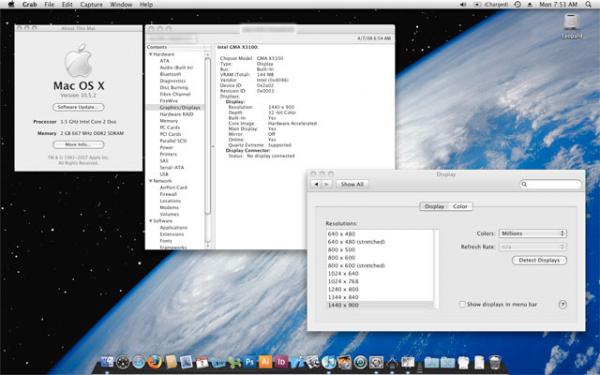The width and height of the screenshot is (600, 375).
Task: Go back in Display preferences toolbar
Action: (x=316, y=184)
